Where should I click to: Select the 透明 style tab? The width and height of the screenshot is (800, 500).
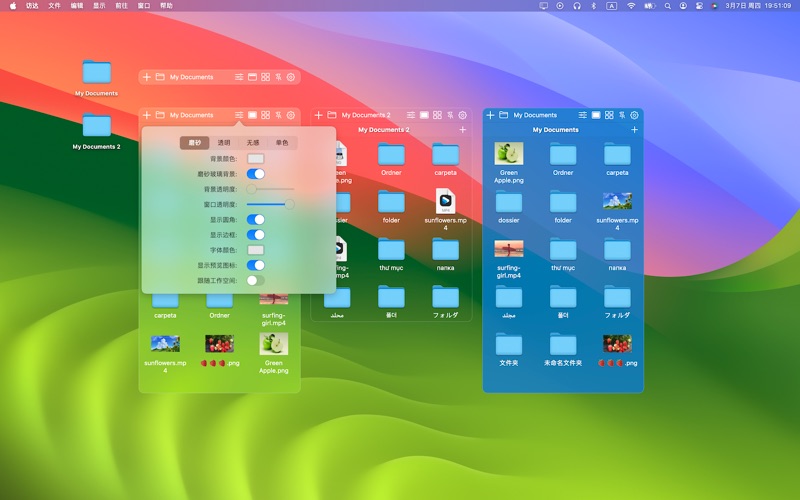tap(224, 143)
